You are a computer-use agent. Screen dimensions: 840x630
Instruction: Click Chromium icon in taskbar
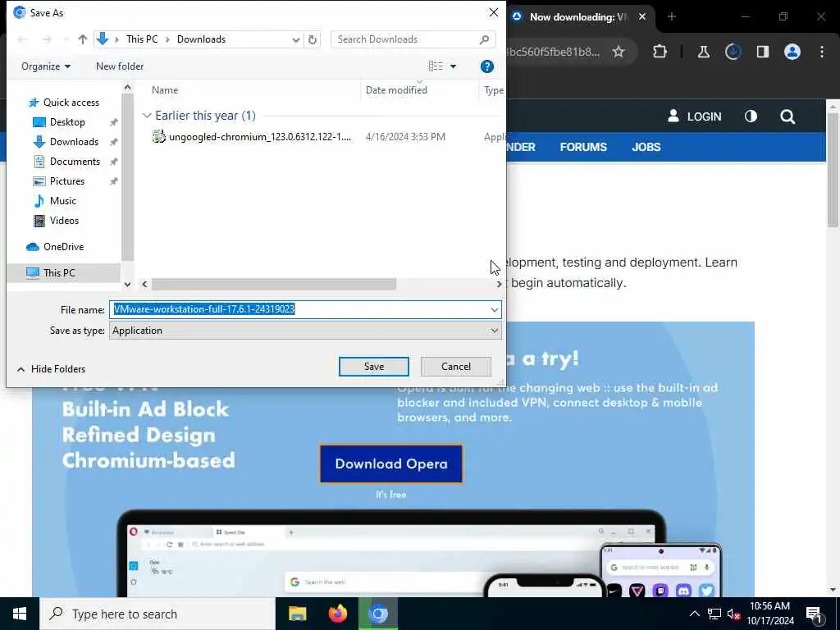pyautogui.click(x=378, y=614)
